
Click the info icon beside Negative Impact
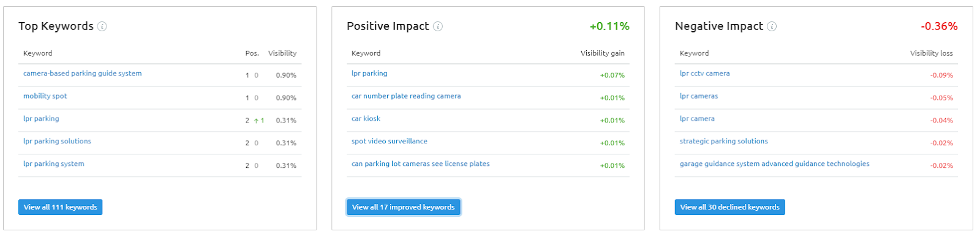click(x=772, y=26)
